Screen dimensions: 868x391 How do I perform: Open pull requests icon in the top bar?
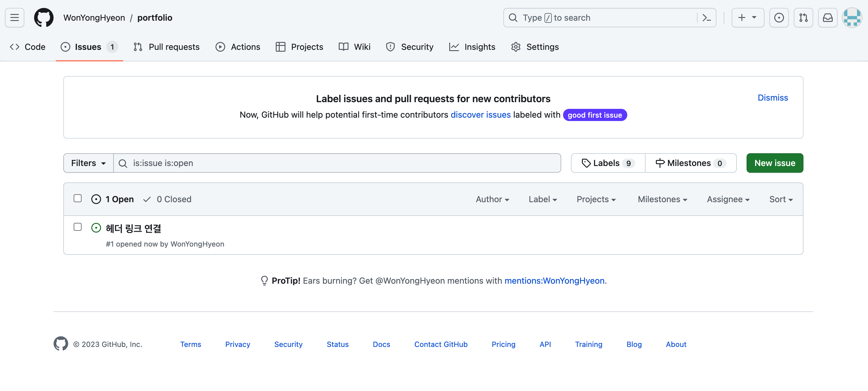click(803, 18)
